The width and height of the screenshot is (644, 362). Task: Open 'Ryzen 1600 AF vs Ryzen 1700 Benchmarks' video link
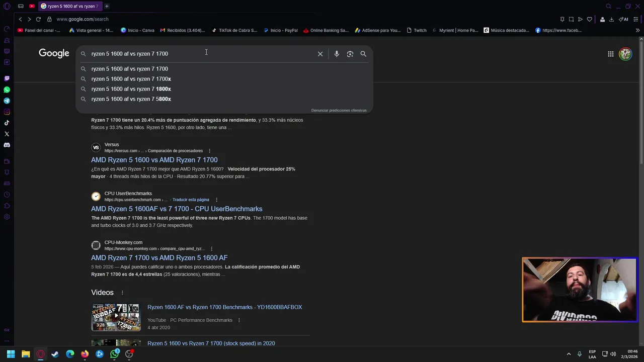[x=224, y=307]
